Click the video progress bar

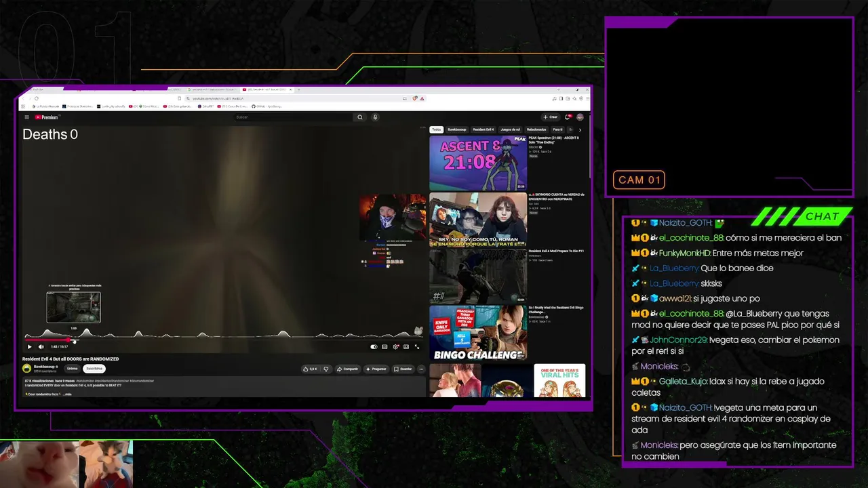(224, 340)
